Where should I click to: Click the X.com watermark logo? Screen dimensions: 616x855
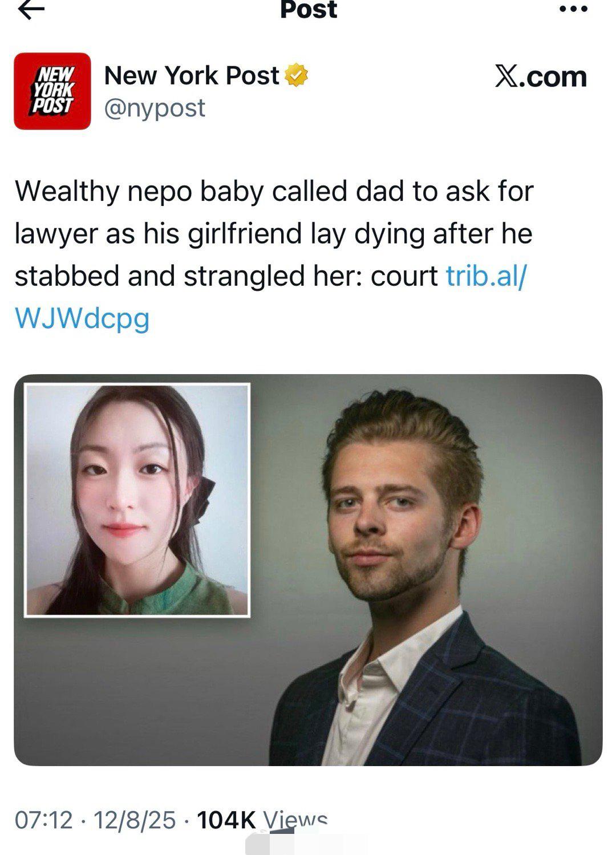[x=541, y=76]
